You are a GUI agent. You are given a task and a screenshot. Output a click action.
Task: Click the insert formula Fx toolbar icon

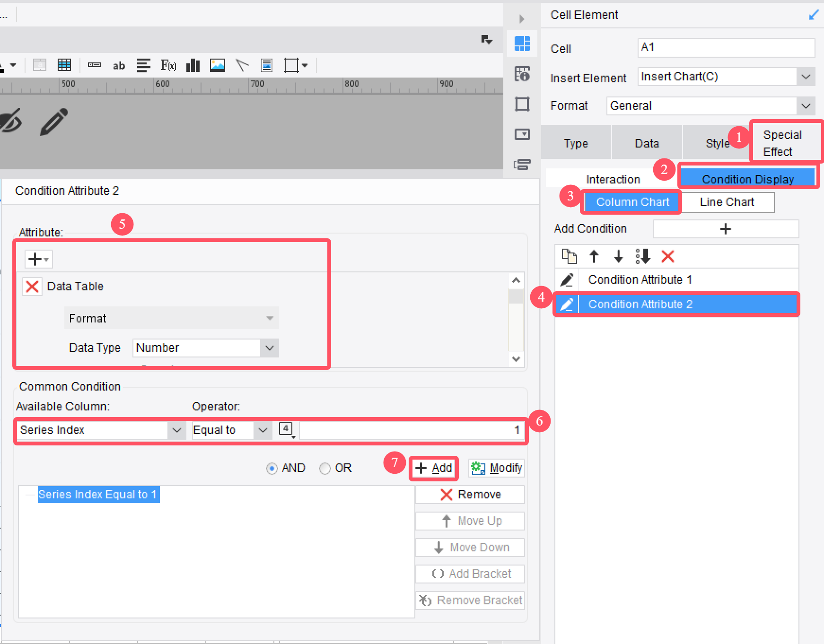(x=168, y=65)
